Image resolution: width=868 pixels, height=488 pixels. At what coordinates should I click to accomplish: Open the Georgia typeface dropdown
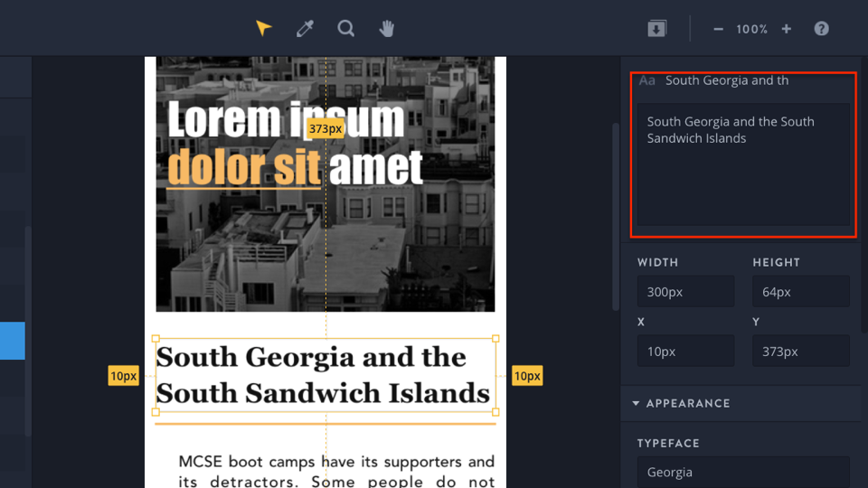click(743, 472)
